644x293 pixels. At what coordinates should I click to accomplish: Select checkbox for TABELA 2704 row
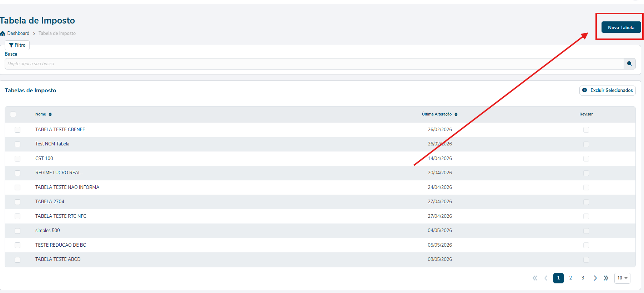tap(17, 202)
